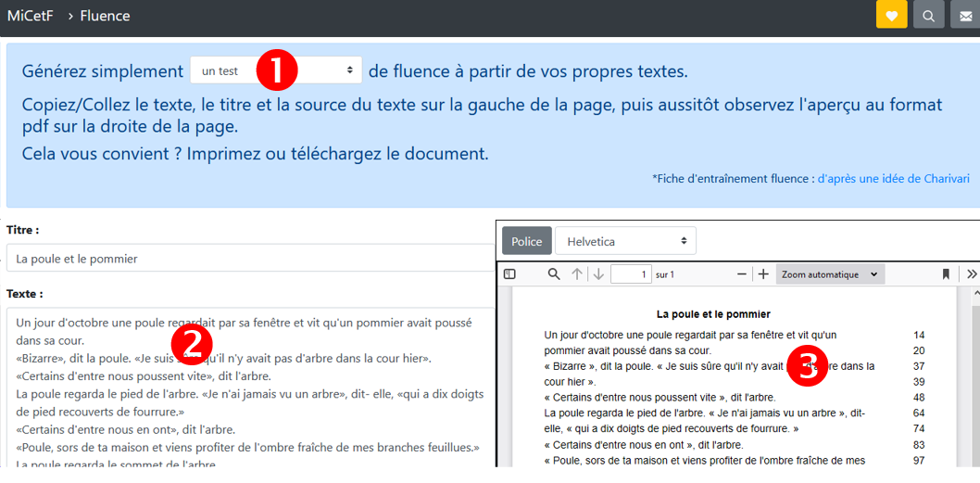The width and height of the screenshot is (980, 483).
Task: Open the 'un test' document type dropdown
Action: click(276, 70)
